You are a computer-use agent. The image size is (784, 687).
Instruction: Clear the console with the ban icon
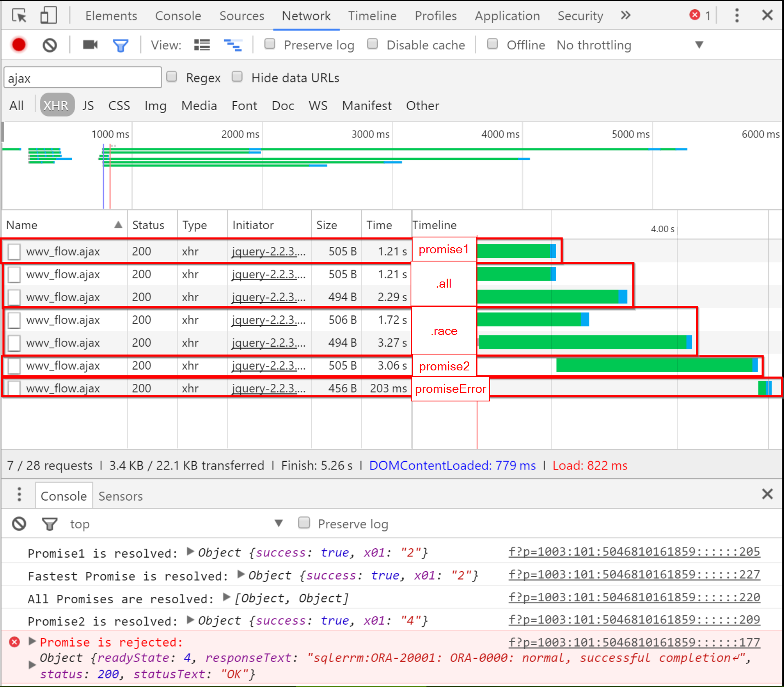[x=19, y=523]
